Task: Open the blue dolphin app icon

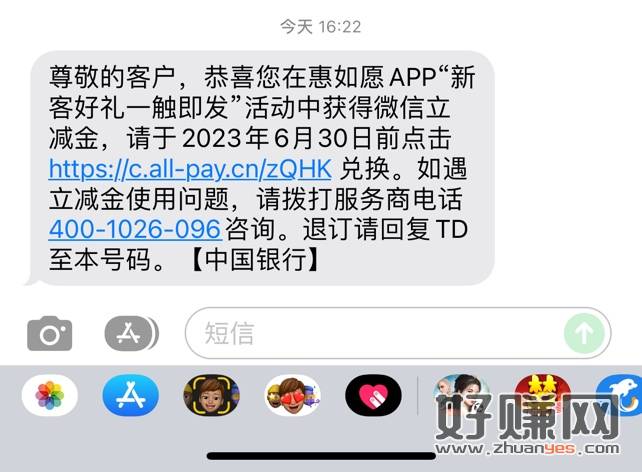Action: point(619,395)
